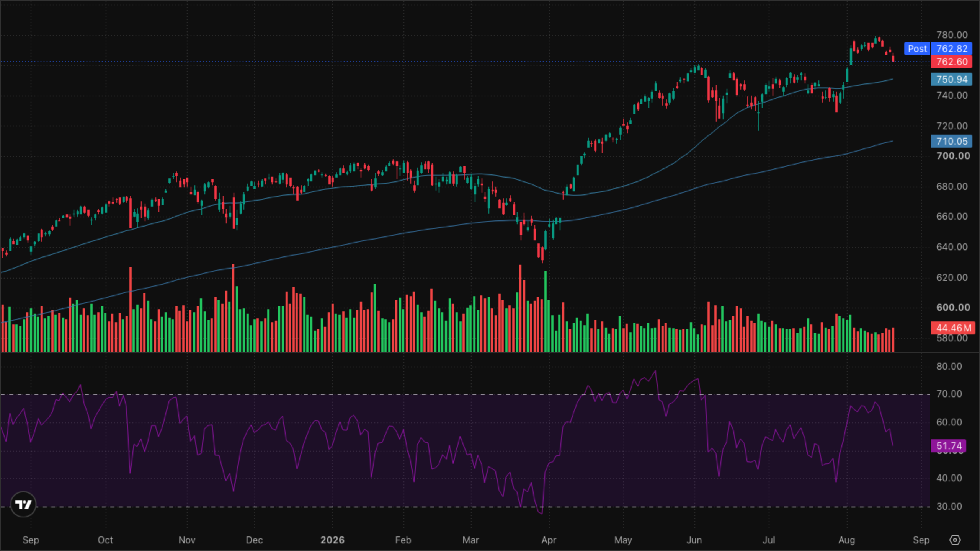Click the Dec label on time axis
The height and width of the screenshot is (551, 980).
(x=254, y=540)
